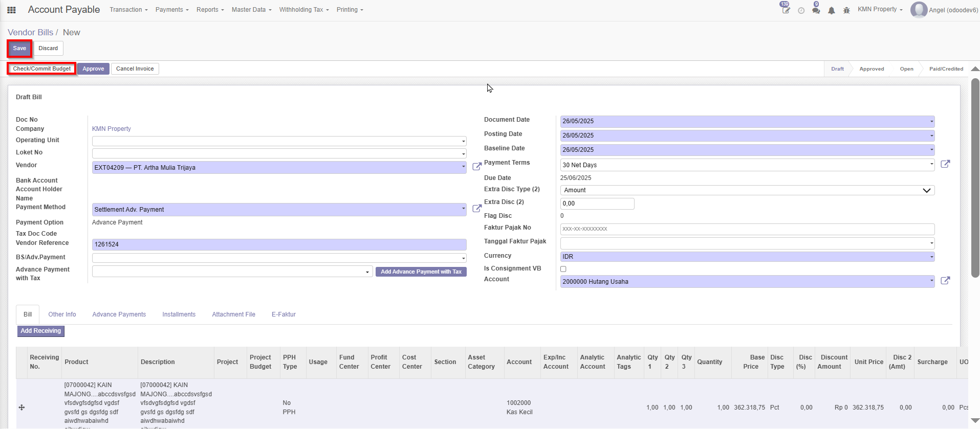980x429 pixels.
Task: Click the Vendor Reference field
Action: [279, 244]
